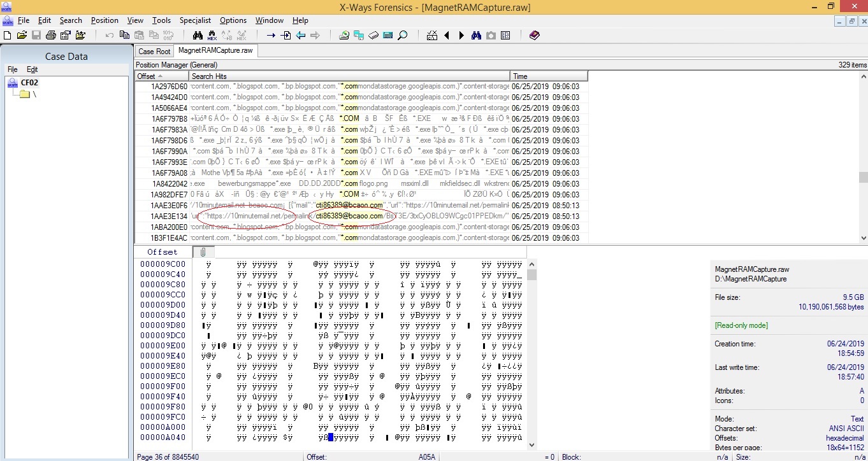Activate the magnifying glass viewer icon
The width and height of the screenshot is (868, 461).
(x=402, y=35)
